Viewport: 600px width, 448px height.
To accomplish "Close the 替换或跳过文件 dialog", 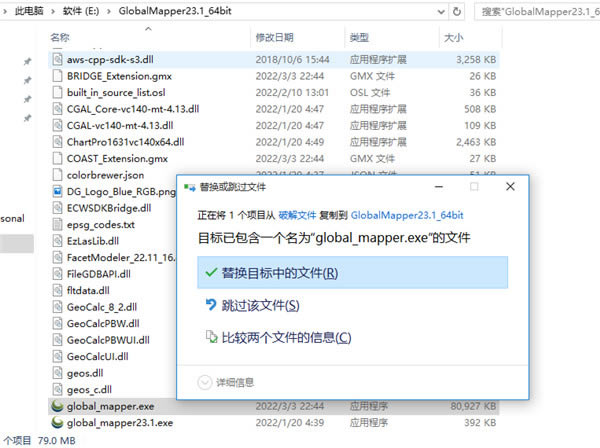I will (x=510, y=187).
